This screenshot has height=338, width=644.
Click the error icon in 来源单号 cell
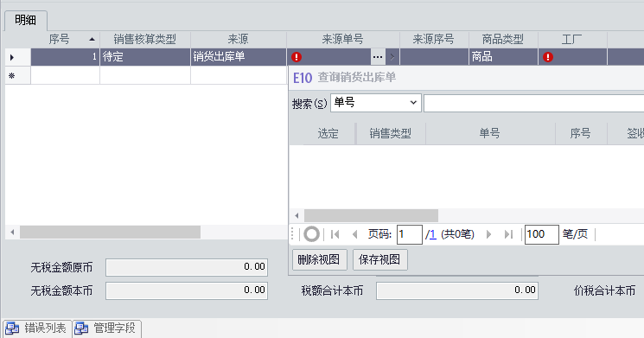[296, 57]
